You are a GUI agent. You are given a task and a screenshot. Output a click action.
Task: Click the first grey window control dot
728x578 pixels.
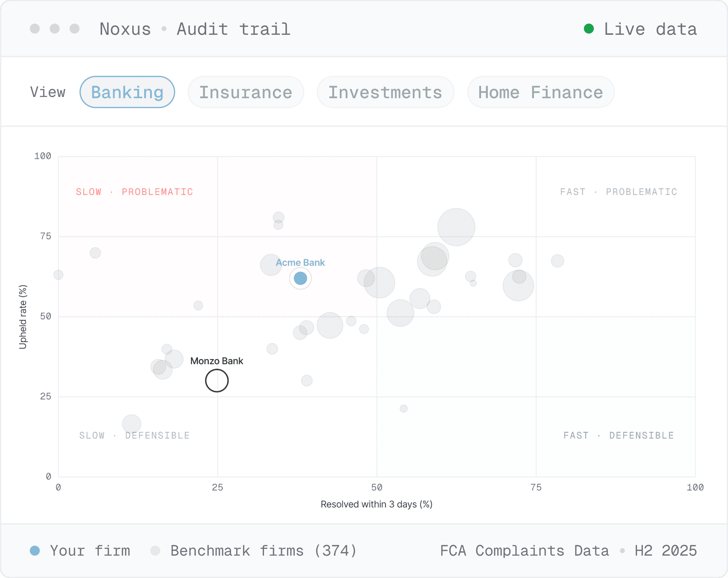click(x=35, y=29)
